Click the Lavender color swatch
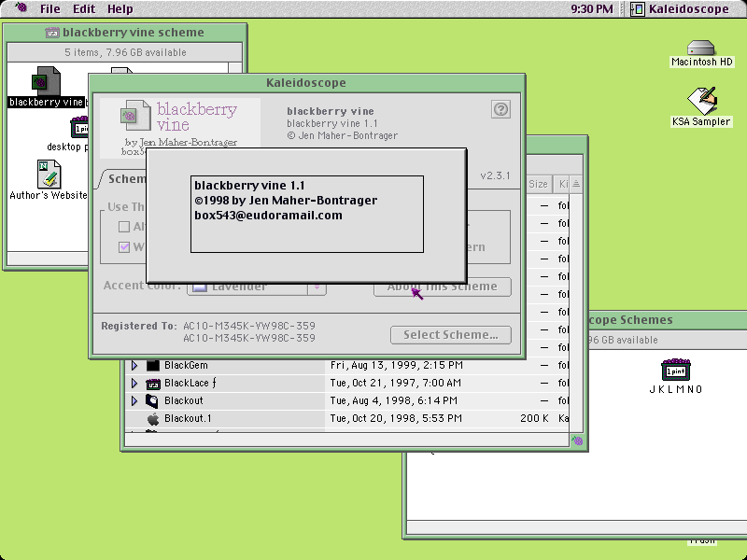The height and width of the screenshot is (560, 747). [200, 288]
